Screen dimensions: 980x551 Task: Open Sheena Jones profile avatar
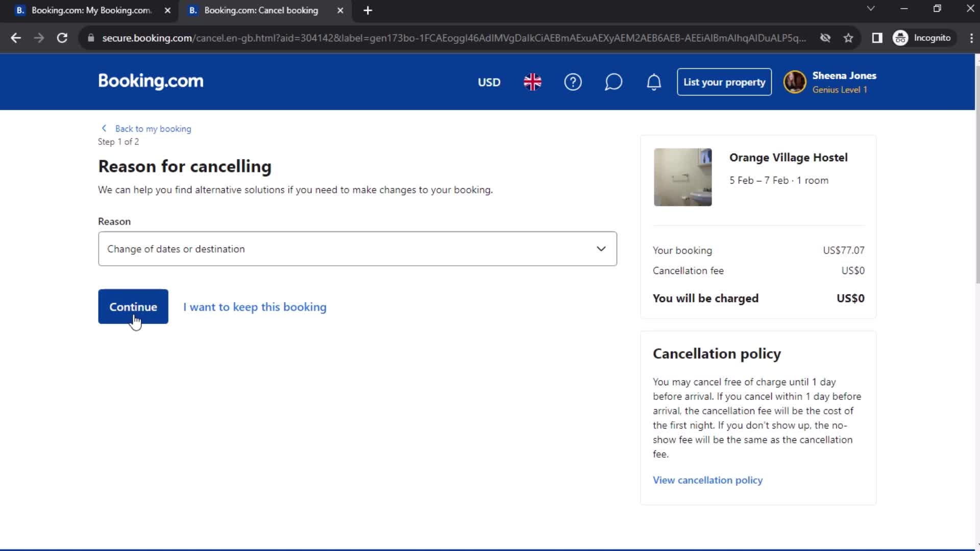[x=795, y=82]
